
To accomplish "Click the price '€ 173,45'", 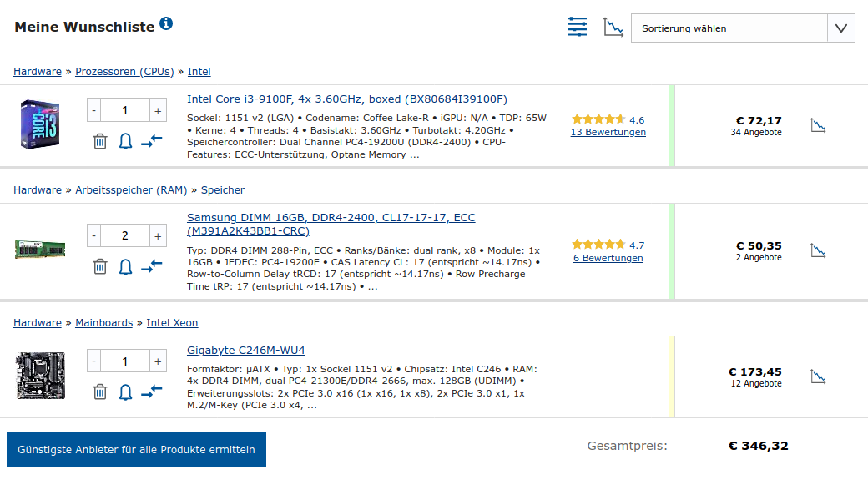I will 755,372.
